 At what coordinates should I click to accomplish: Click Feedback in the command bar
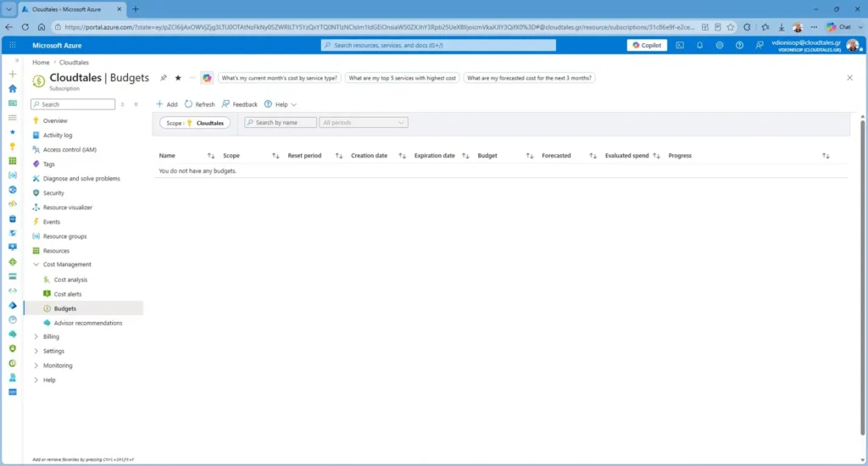coord(240,104)
